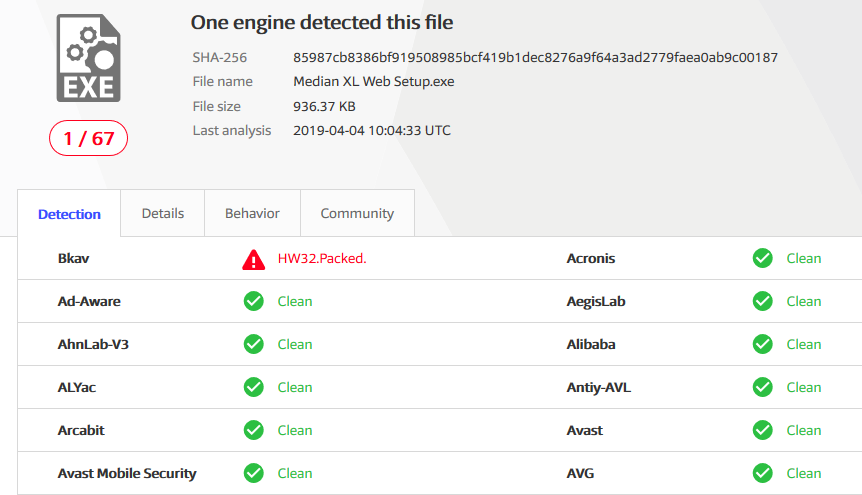Click the AhnLab-V3 engine name
This screenshot has width=862, height=495.
(x=93, y=344)
